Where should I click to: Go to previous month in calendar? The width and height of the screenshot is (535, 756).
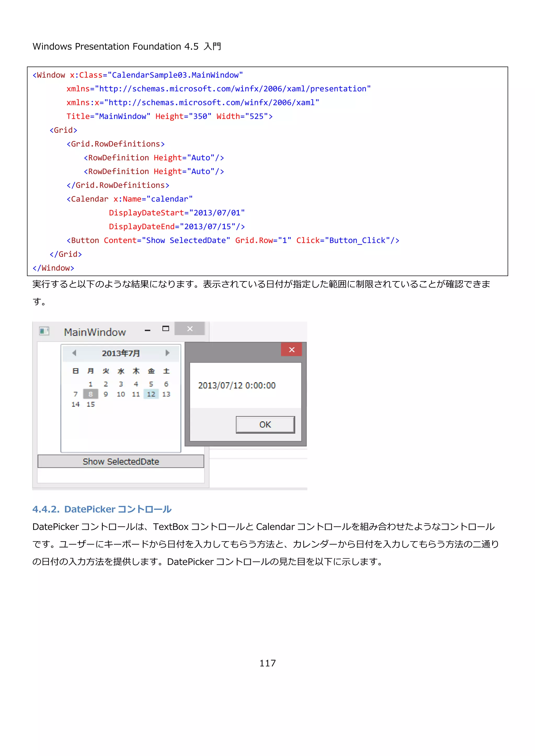[x=74, y=353]
